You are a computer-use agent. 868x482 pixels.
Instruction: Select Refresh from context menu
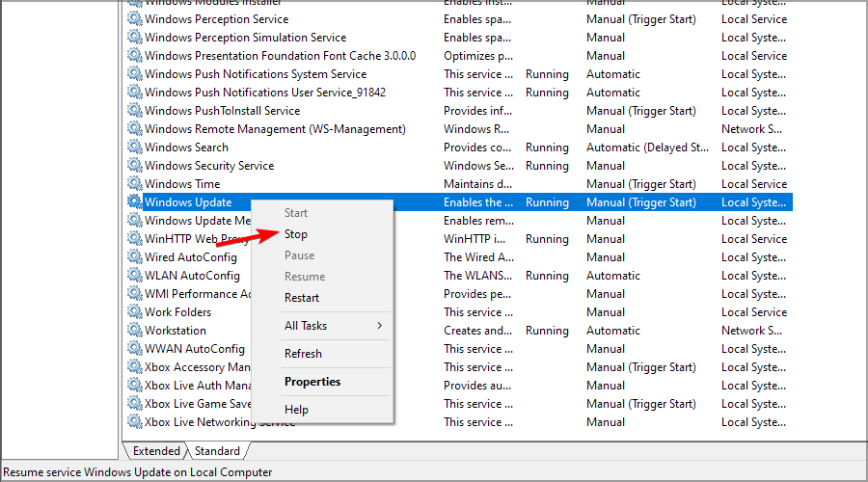tap(303, 354)
